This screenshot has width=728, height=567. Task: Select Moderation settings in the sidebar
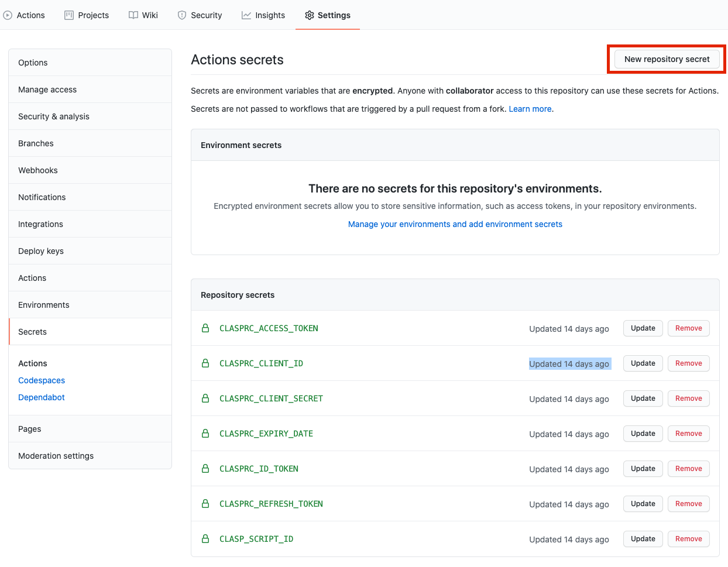tap(56, 455)
